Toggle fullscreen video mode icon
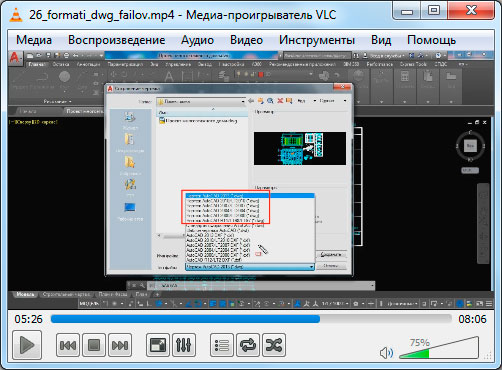This screenshot has height=370, width=502. click(158, 345)
